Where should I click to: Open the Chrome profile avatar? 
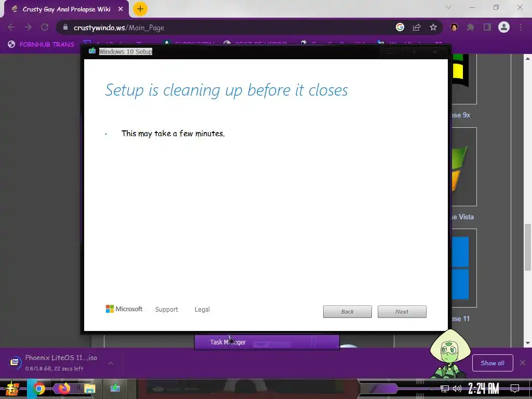click(x=504, y=27)
